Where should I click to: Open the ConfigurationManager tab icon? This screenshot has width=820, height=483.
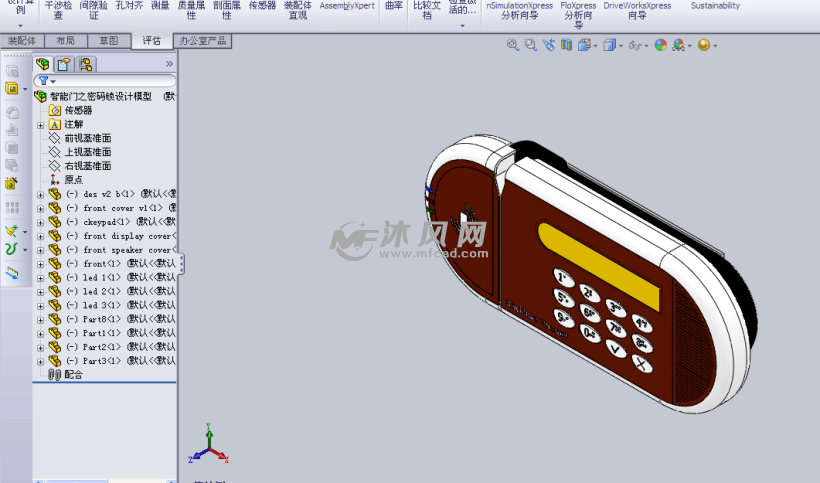pyautogui.click(x=86, y=64)
